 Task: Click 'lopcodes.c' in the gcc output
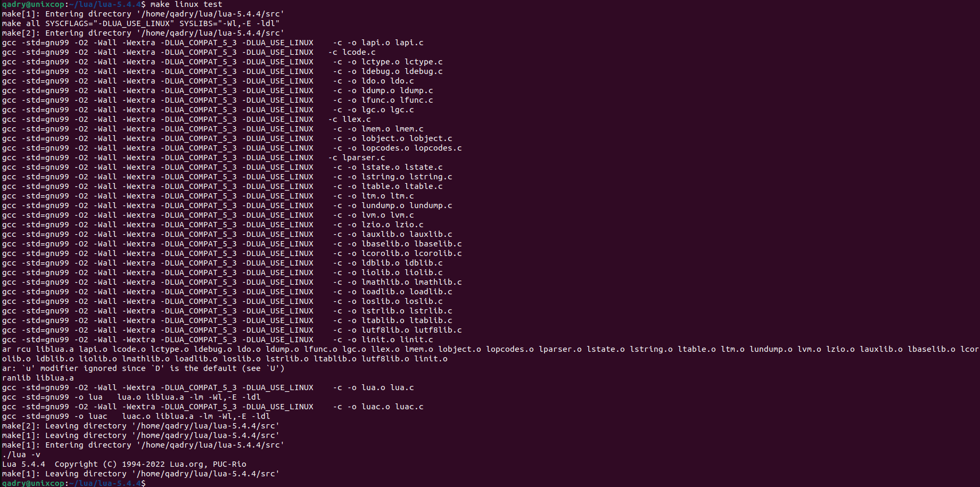click(x=438, y=148)
